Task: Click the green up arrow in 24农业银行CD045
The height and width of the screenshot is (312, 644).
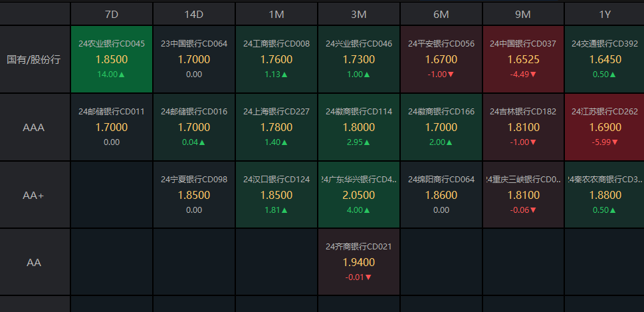Action: click(122, 75)
